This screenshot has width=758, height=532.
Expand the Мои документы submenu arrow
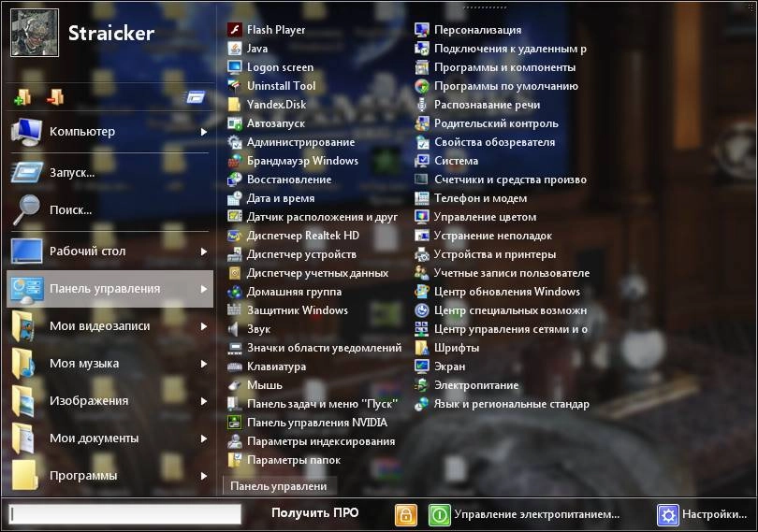coord(204,439)
